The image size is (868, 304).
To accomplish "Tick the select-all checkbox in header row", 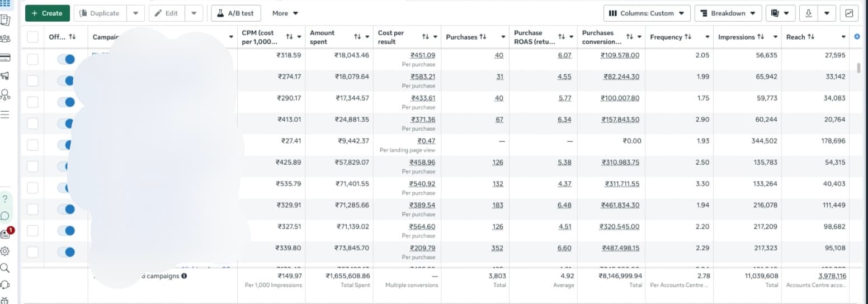I will pos(32,37).
